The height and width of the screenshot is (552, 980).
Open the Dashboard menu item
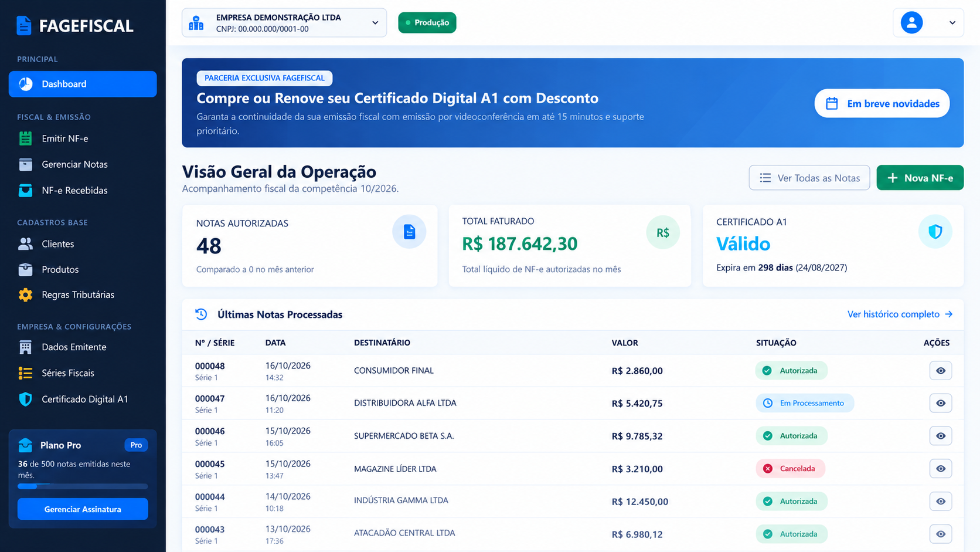click(83, 84)
